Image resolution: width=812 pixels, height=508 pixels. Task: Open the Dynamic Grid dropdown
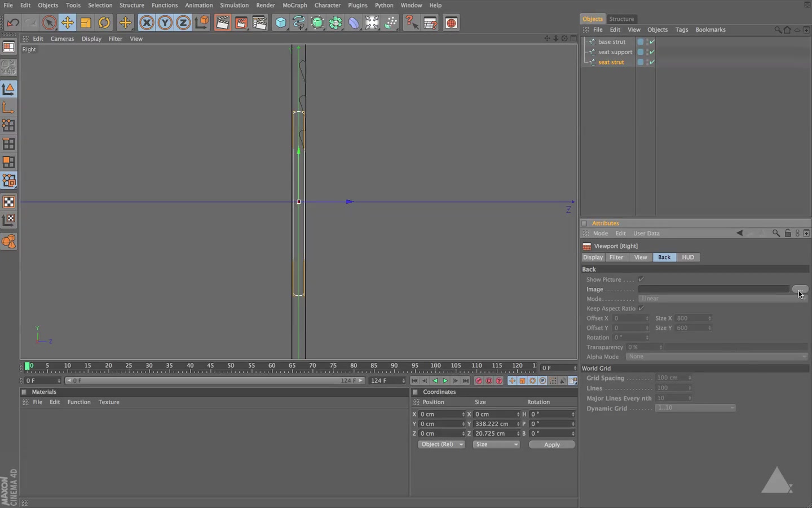click(x=695, y=408)
